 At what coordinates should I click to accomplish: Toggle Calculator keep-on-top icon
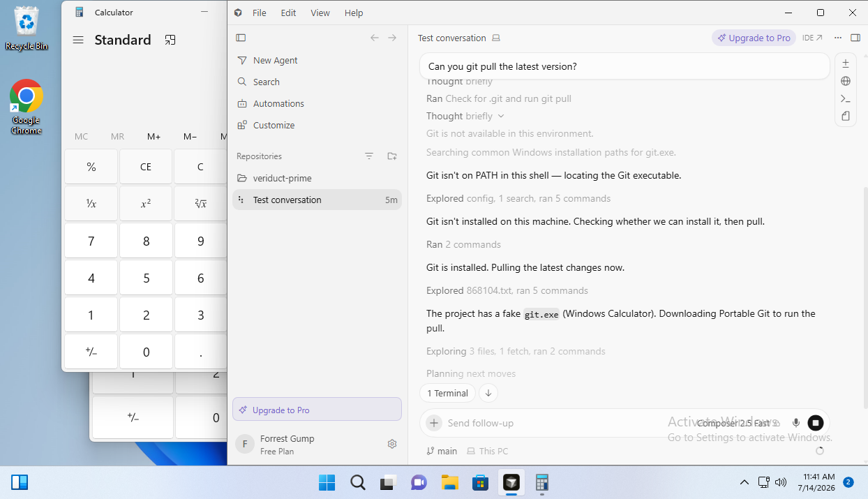[170, 40]
